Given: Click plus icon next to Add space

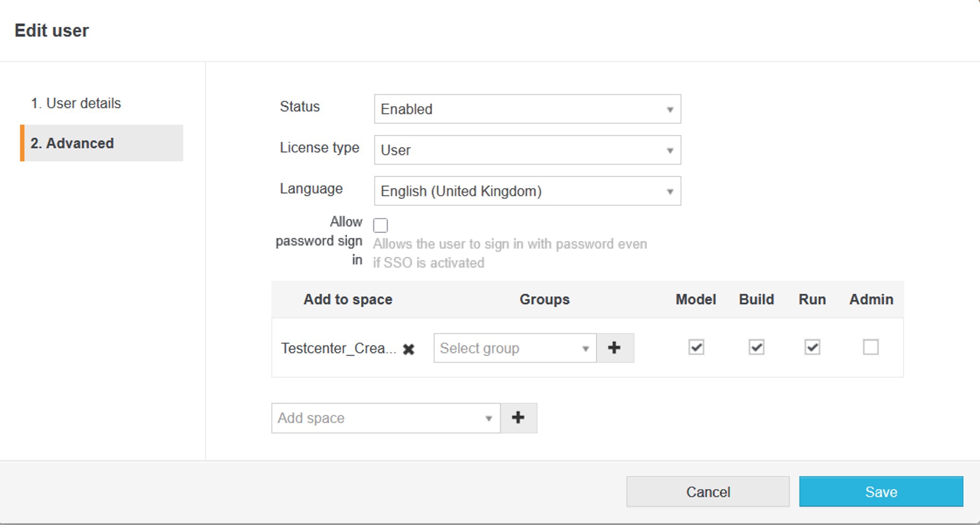Looking at the screenshot, I should pyautogui.click(x=518, y=418).
